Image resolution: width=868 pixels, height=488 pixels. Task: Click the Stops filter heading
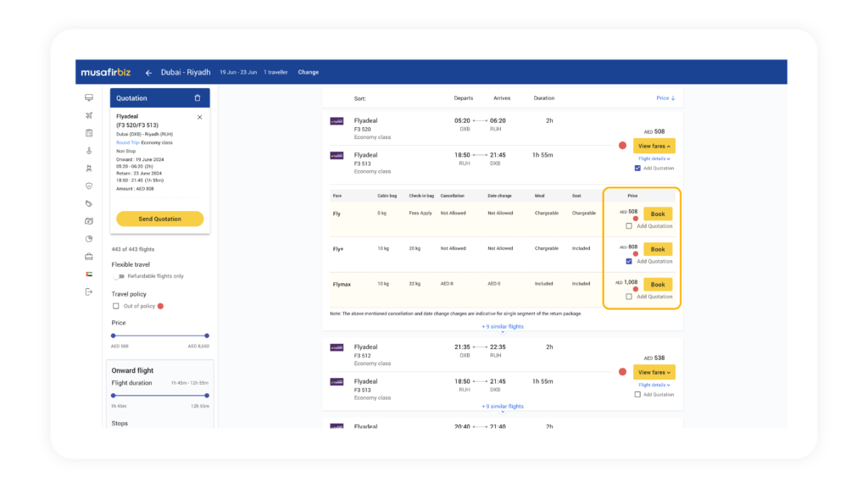point(120,424)
